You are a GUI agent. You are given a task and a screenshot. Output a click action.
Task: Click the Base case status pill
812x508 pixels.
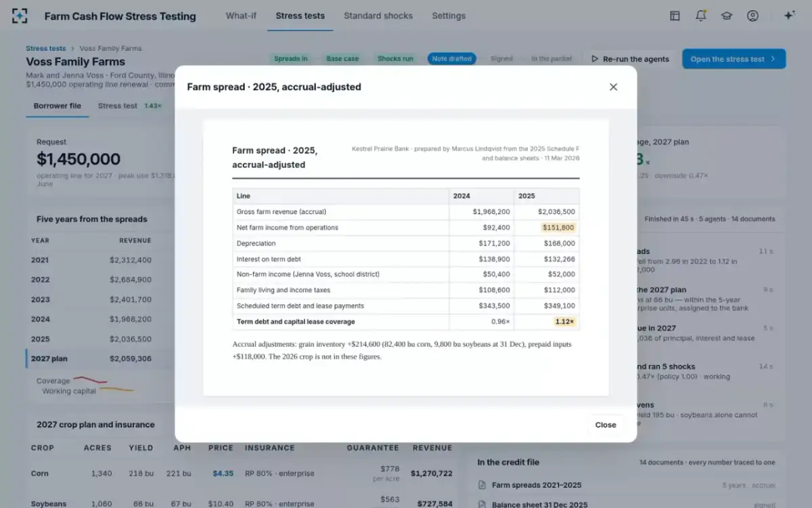(342, 59)
